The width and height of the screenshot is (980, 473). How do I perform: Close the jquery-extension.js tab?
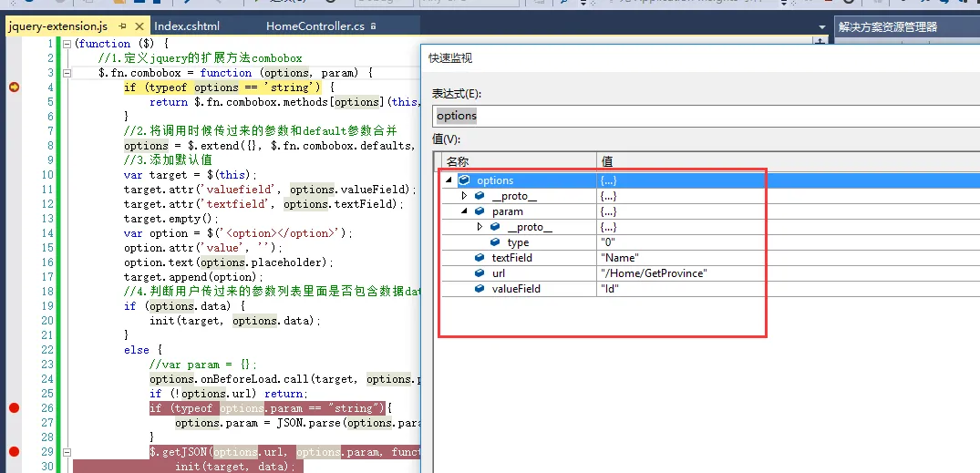[x=139, y=26]
